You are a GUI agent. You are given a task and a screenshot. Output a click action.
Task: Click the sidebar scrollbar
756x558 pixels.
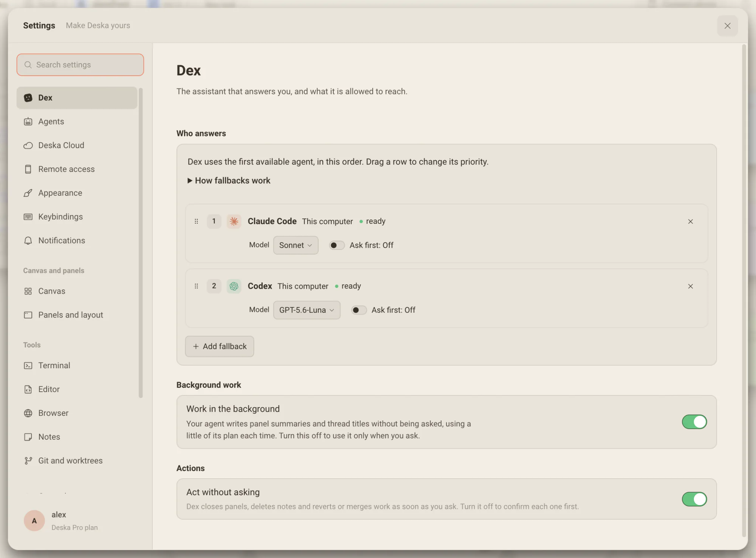click(141, 243)
